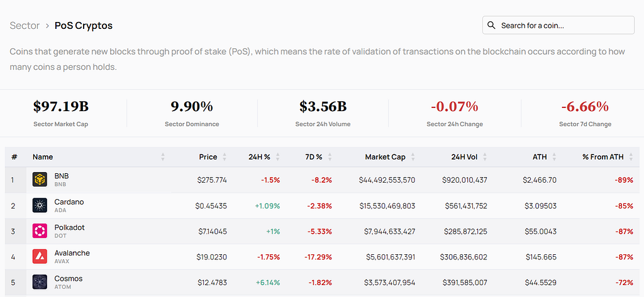The height and width of the screenshot is (297, 644).
Task: Focus the Search for a coin field
Action: (558, 25)
